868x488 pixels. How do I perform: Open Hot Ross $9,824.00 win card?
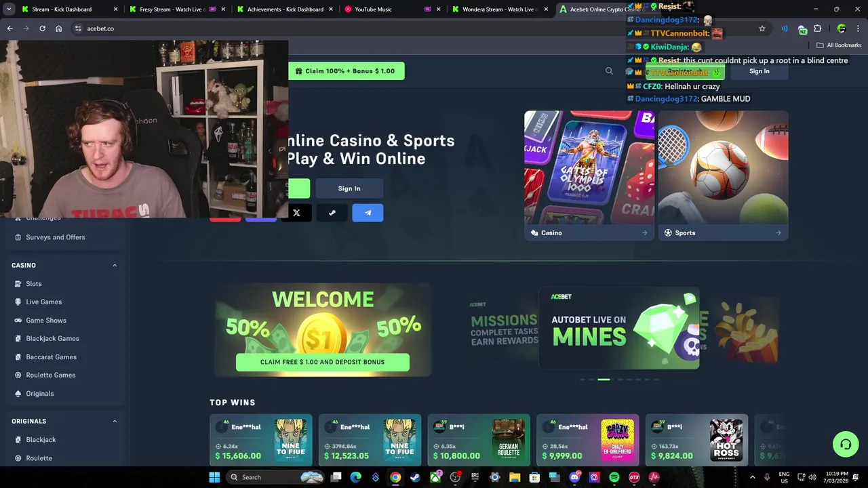point(696,440)
